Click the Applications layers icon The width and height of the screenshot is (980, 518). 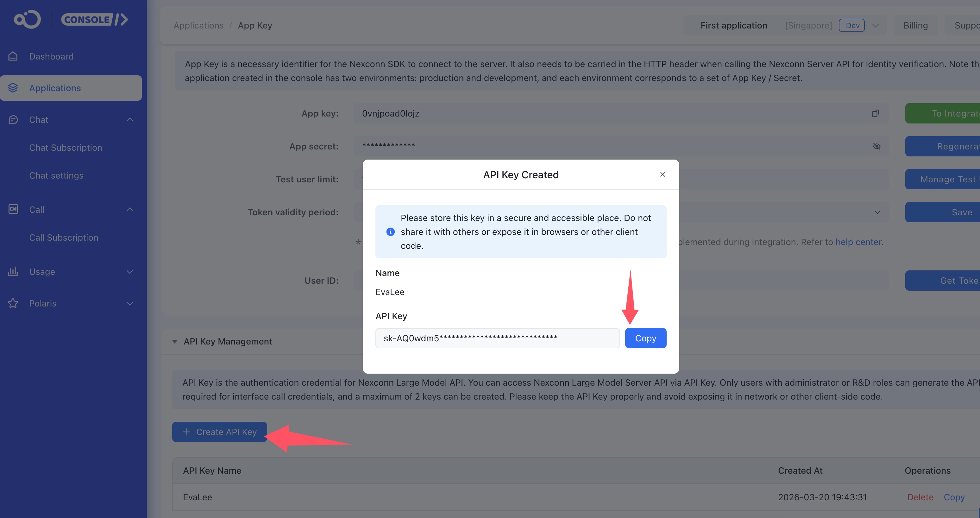coord(13,88)
